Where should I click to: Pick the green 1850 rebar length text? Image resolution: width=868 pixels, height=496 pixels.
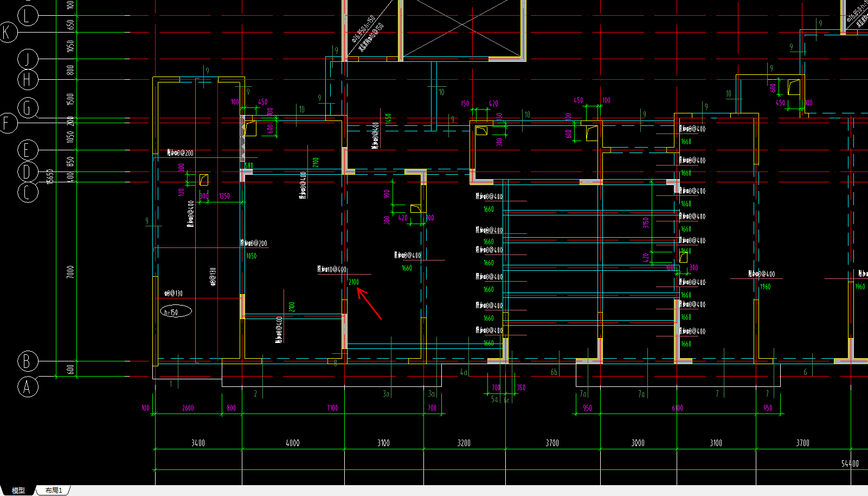[x=251, y=256]
